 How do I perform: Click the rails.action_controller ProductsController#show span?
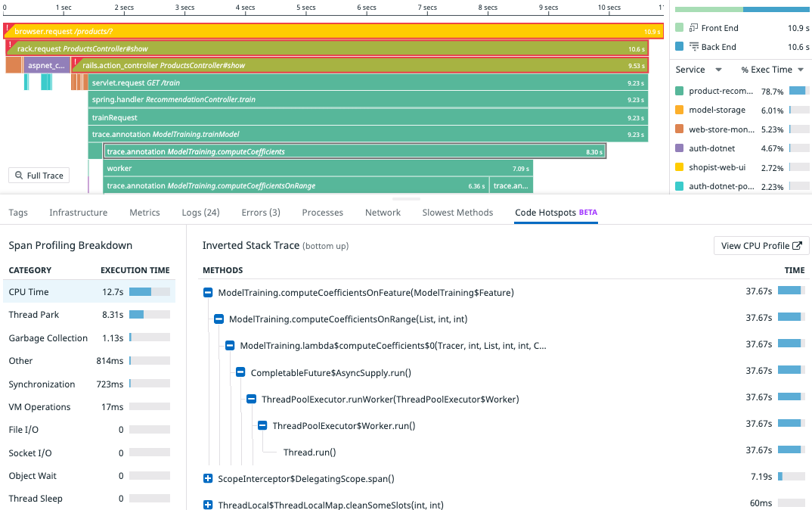(359, 65)
